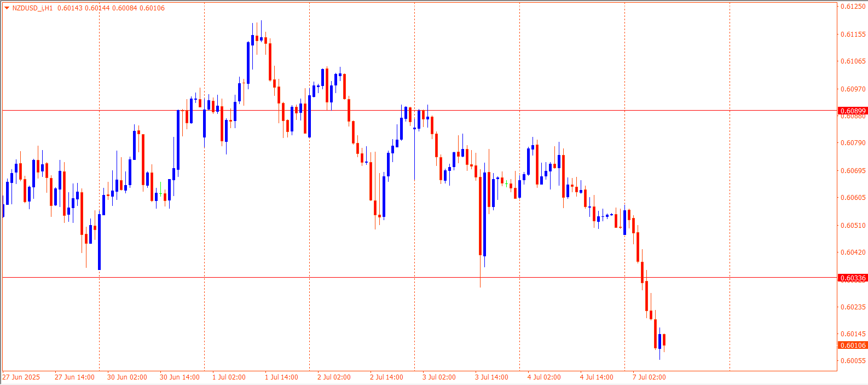Screen dimensions: 868x385
Task: Click the 3 Jul 02:00 time label
Action: [x=439, y=377]
